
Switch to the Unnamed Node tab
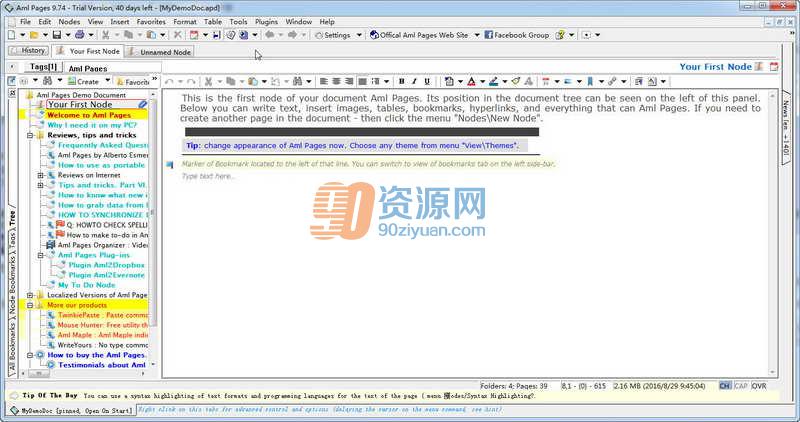[160, 52]
